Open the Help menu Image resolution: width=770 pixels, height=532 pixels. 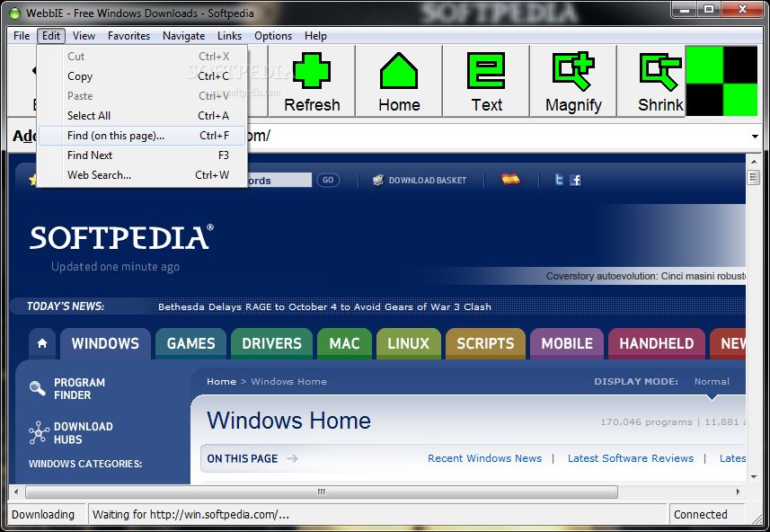pos(315,36)
